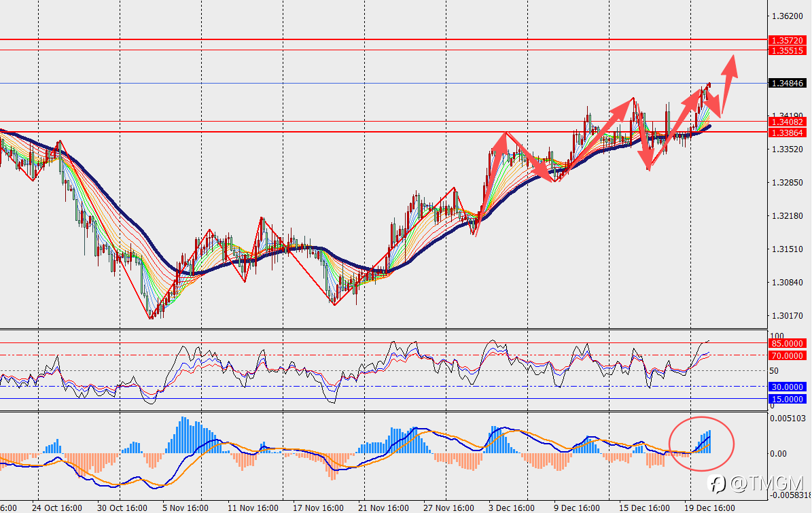Select the 15.0000 oversold level label

pyautogui.click(x=787, y=399)
